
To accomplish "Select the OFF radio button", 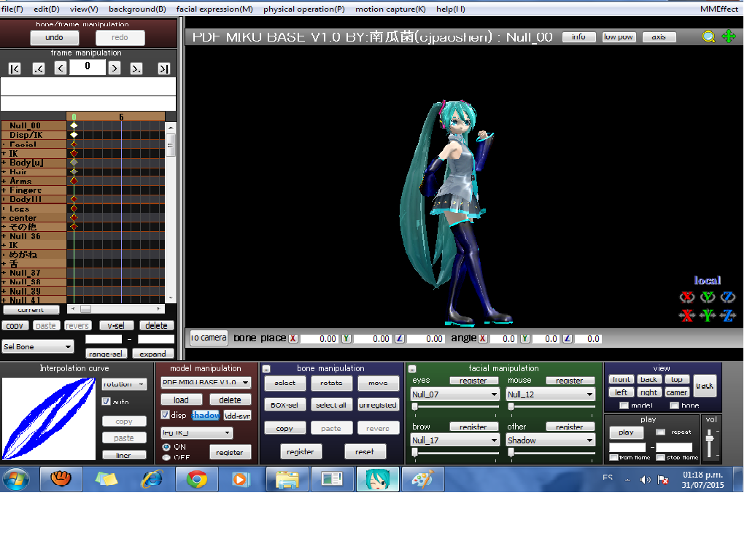I will pyautogui.click(x=166, y=458).
